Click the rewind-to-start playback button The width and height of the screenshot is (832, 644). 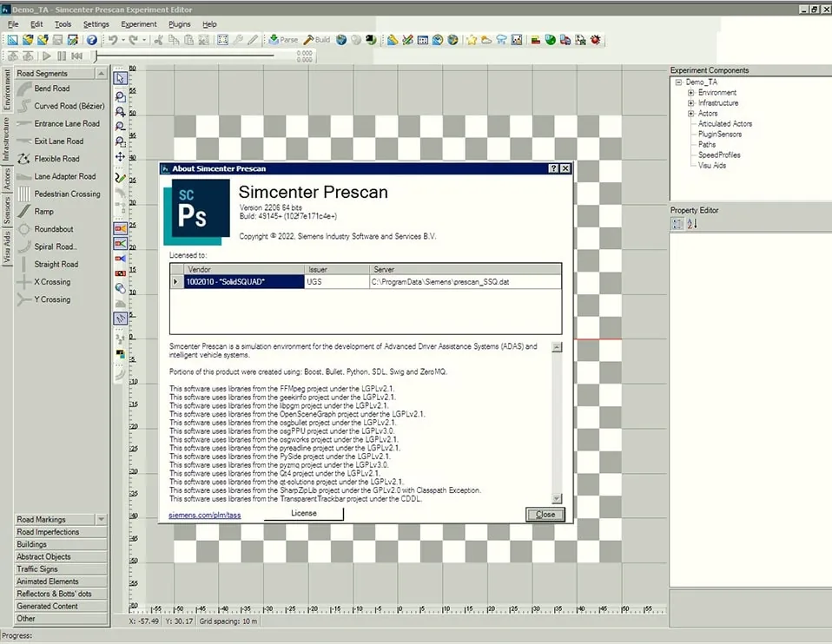(77, 56)
